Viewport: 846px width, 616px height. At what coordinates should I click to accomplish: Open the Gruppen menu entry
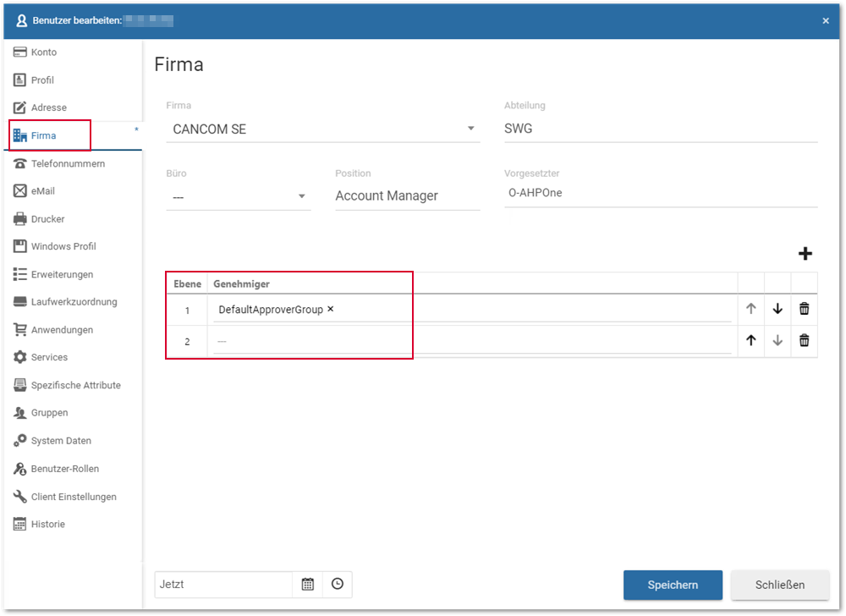pos(73,413)
